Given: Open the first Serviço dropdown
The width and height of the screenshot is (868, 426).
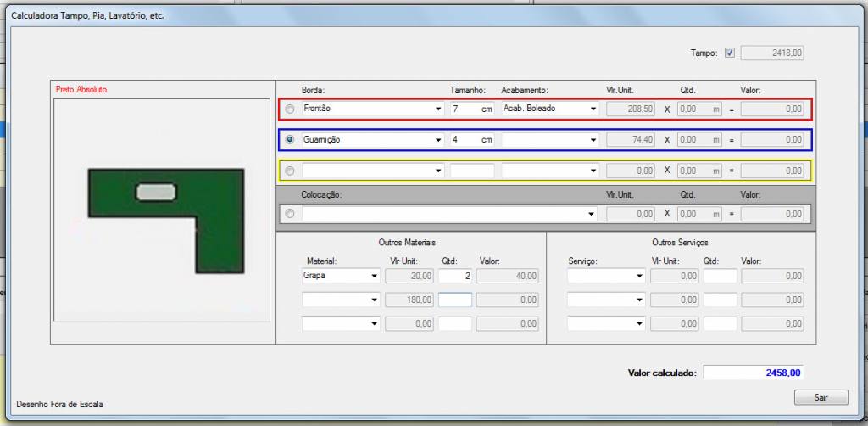Looking at the screenshot, I should click(x=606, y=276).
